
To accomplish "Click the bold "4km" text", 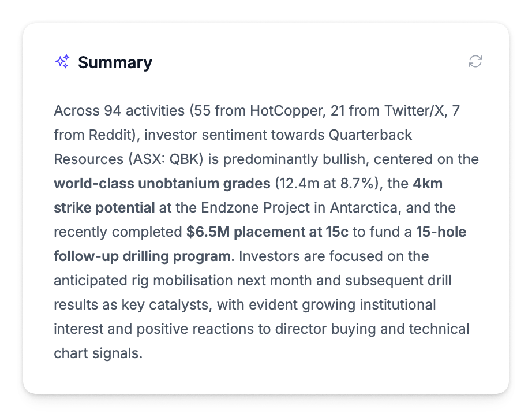I will pyautogui.click(x=428, y=183).
